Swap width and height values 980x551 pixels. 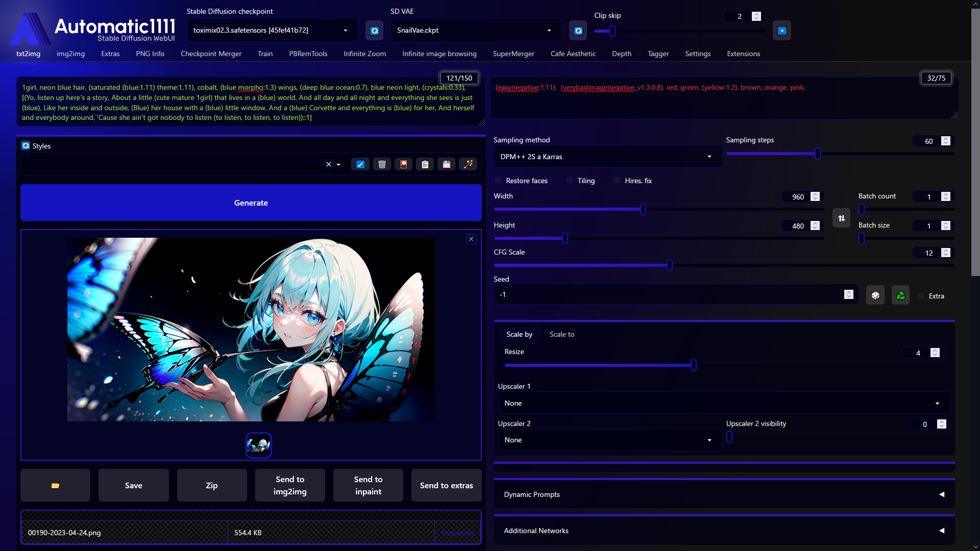(x=841, y=218)
